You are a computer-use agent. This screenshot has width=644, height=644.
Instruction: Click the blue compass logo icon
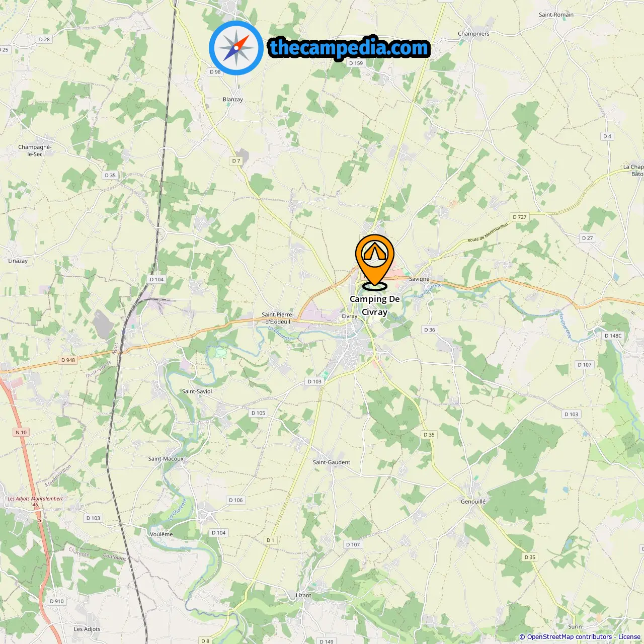tap(236, 48)
